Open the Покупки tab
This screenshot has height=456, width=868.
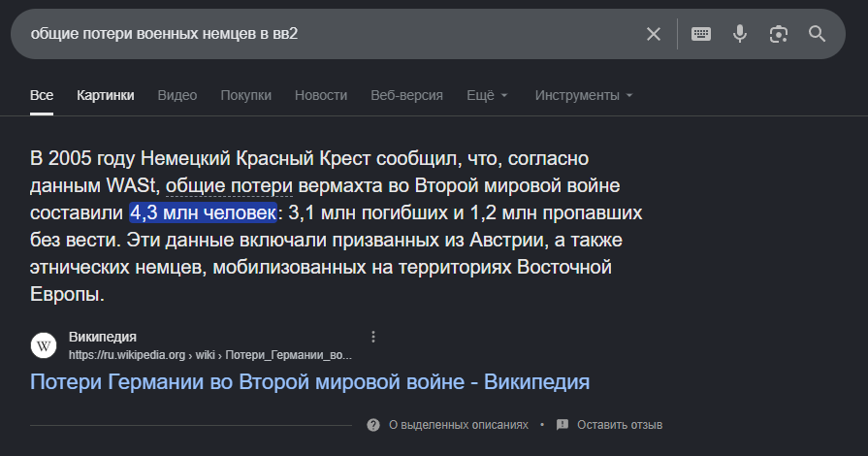point(245,95)
